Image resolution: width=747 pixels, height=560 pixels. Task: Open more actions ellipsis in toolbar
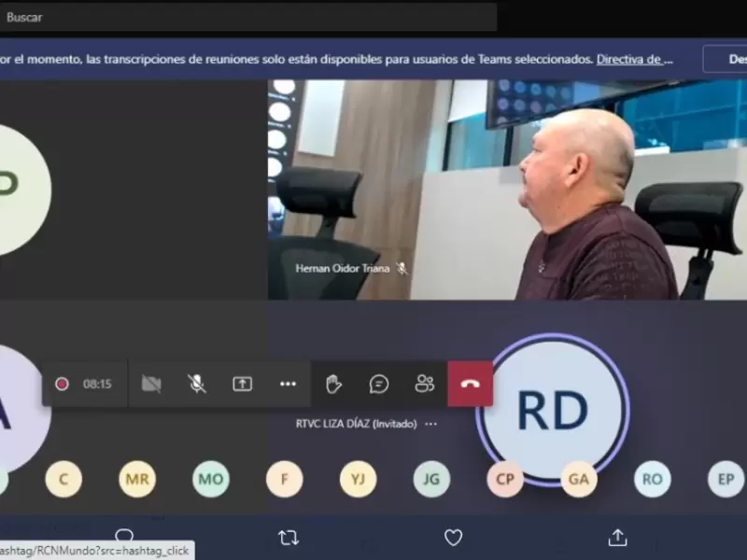click(x=288, y=384)
